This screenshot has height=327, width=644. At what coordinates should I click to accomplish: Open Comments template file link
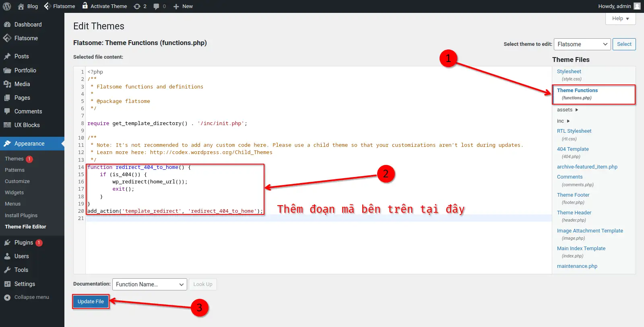(x=570, y=177)
